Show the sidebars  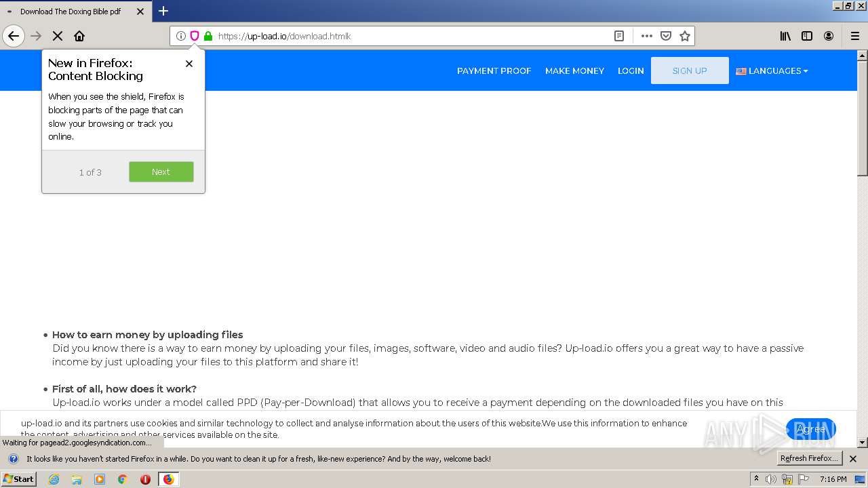tap(807, 36)
